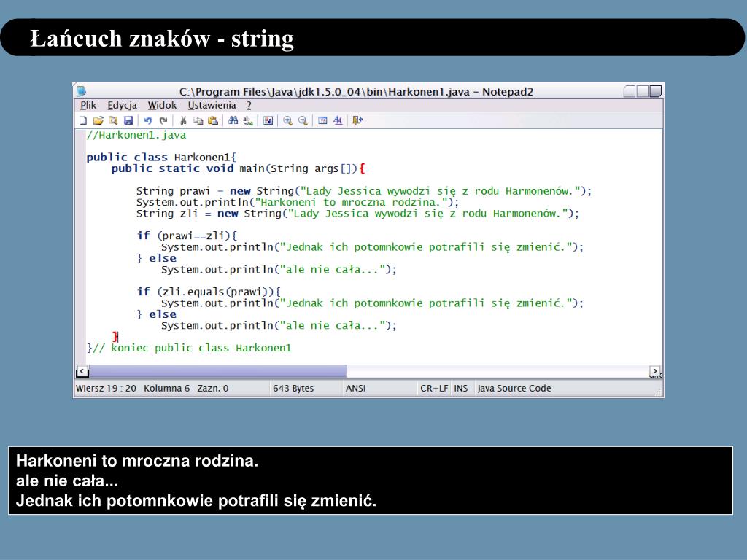Toggle word wrap toolbar icon

[268, 120]
